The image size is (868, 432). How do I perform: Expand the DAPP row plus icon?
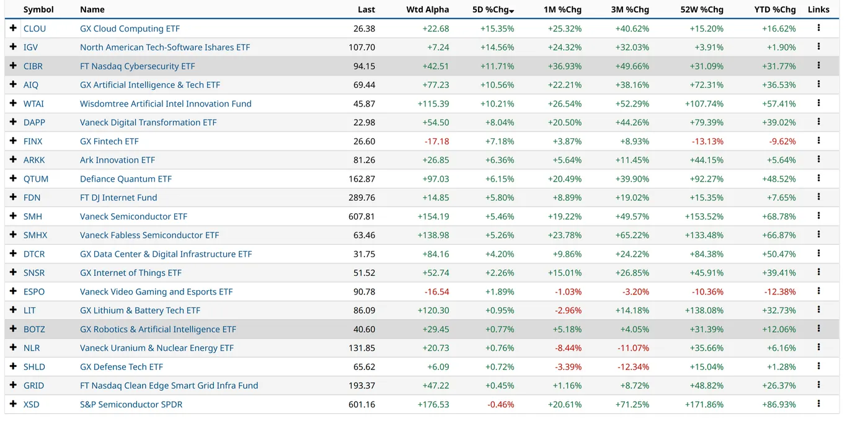click(x=13, y=122)
